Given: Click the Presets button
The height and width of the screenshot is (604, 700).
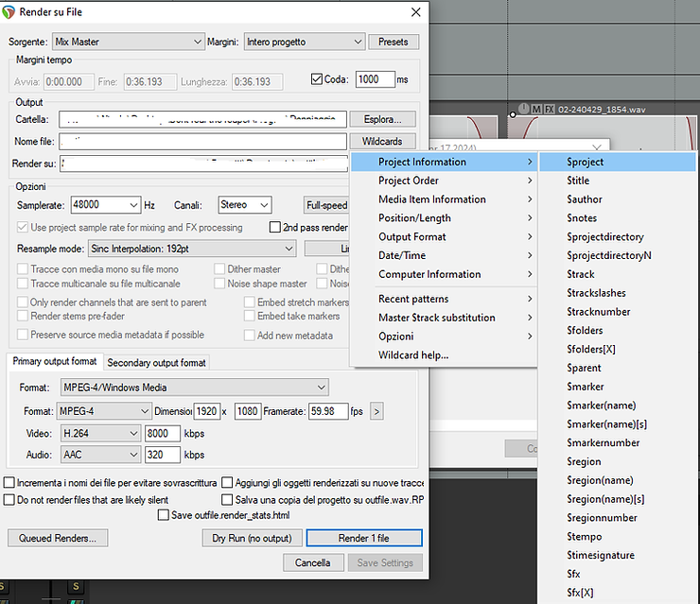Looking at the screenshot, I should (x=394, y=42).
